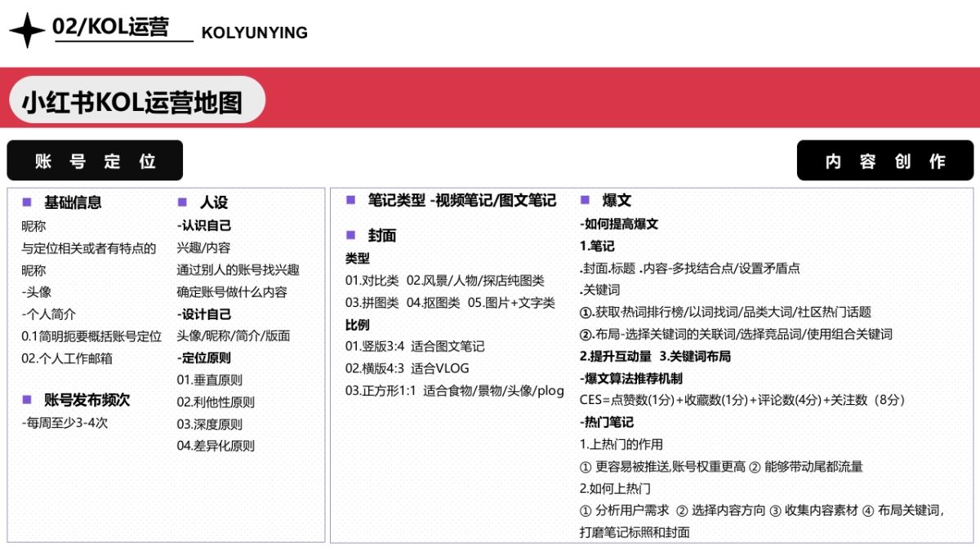Select the -如何提高爆文 heading
Screen dimensions: 980x551
(618, 224)
